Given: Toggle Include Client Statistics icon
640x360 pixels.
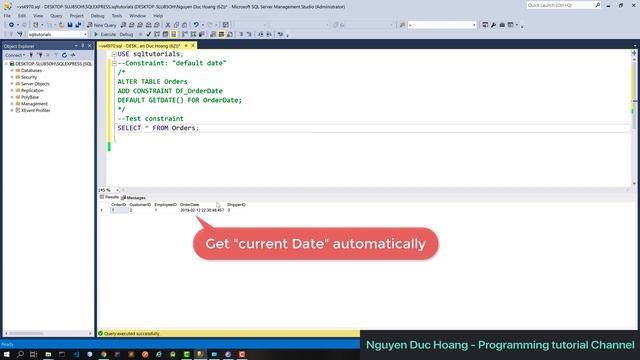Looking at the screenshot, I should (x=202, y=35).
